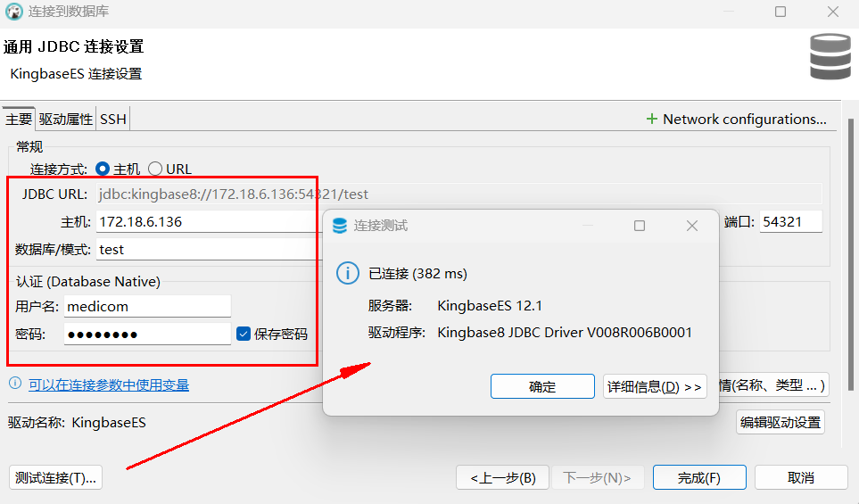Close the 连接到数据库 window
Screen dimensions: 859x504
point(833,12)
